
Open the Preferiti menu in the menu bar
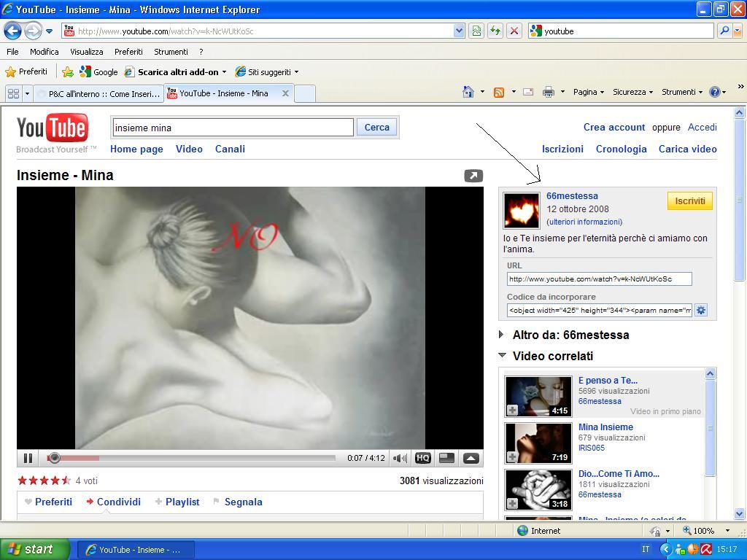click(x=128, y=52)
